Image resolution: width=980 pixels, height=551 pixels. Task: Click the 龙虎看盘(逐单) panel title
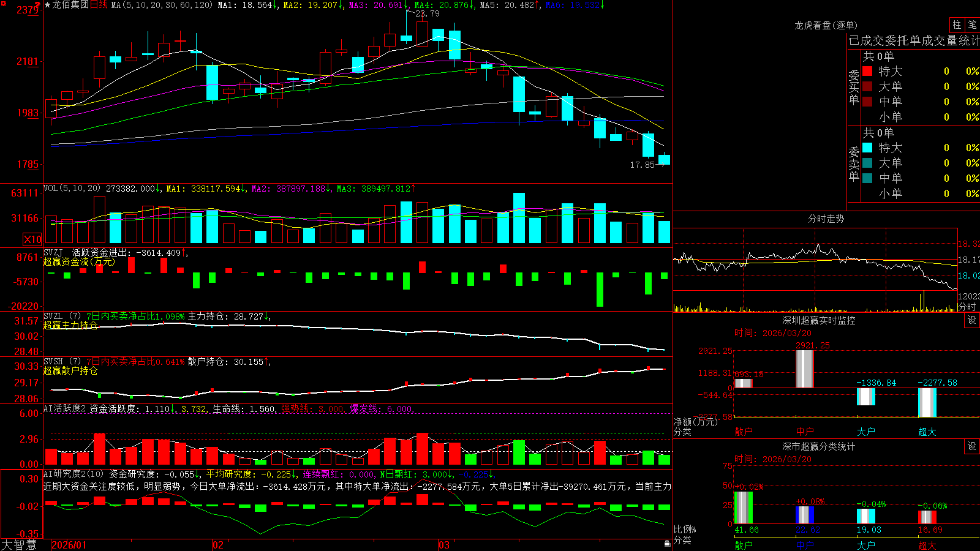tap(826, 25)
